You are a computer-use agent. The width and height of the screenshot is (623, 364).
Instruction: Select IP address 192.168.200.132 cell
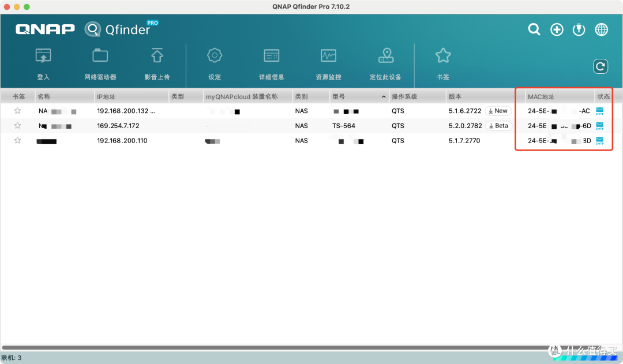click(x=126, y=111)
